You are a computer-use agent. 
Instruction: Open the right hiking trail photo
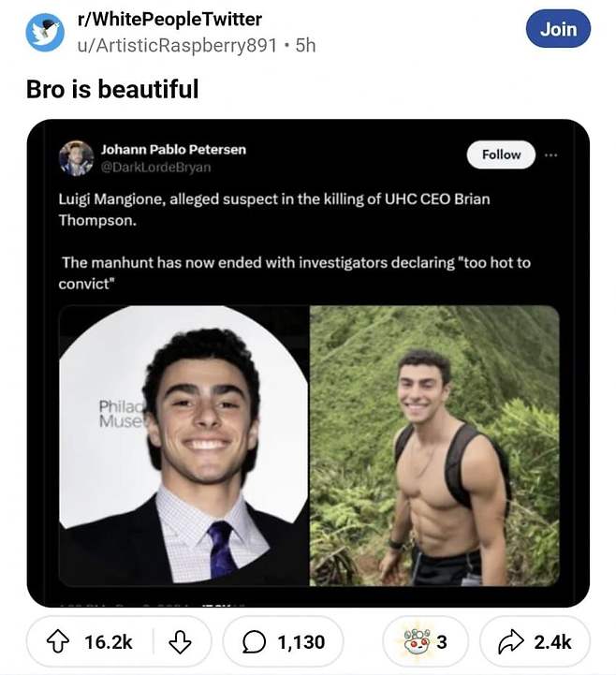point(434,445)
